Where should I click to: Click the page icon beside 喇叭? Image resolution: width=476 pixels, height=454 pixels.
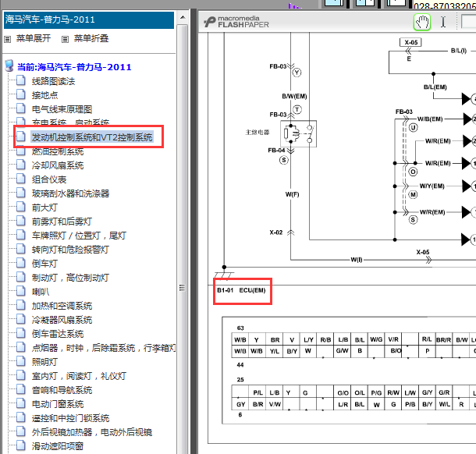click(20, 291)
